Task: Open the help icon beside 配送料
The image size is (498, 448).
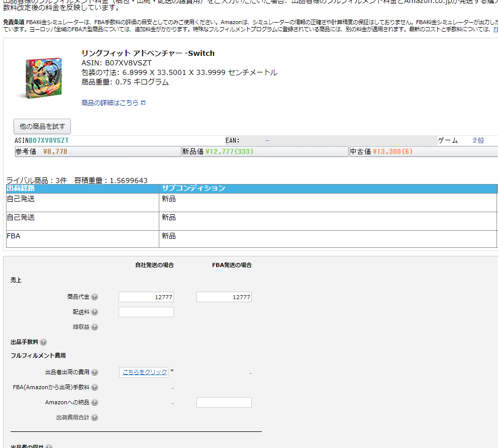Action: [94, 312]
